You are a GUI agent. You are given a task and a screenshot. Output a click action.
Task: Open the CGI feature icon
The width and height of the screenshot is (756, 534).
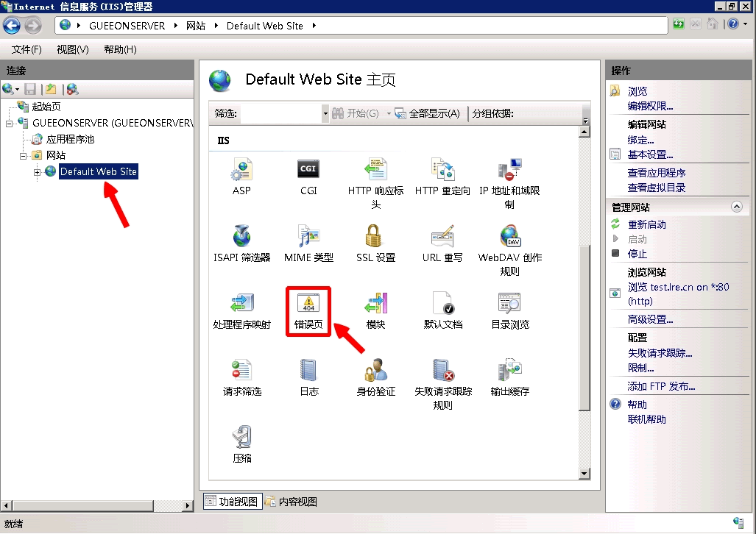[308, 171]
